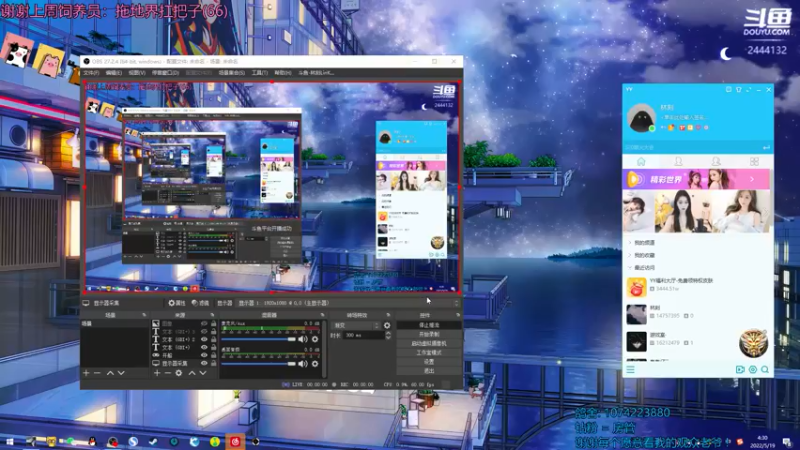Remove selected scene with minus icon
Screen dimensions: 800x450
[97, 373]
